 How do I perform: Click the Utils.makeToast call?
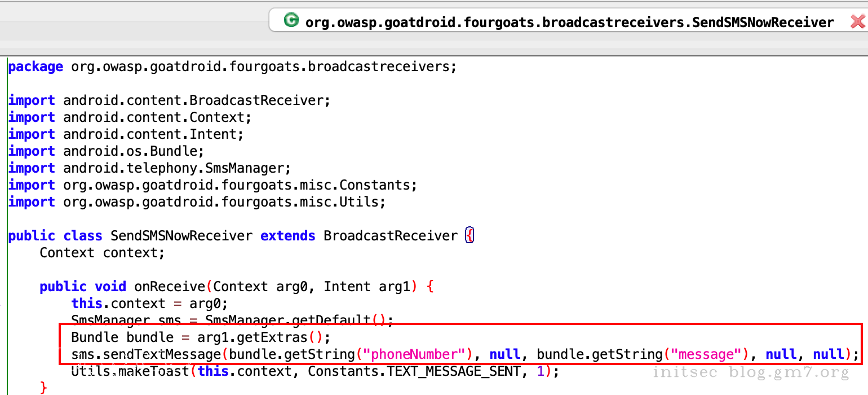pos(130,371)
